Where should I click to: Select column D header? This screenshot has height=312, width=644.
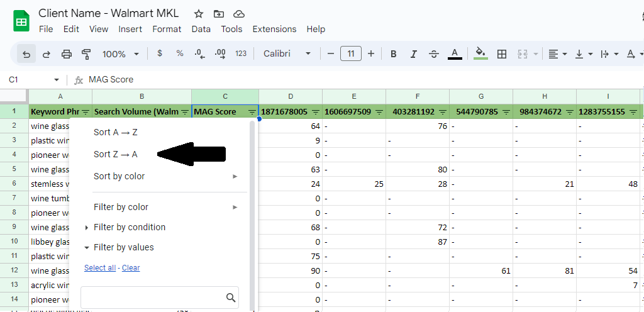[x=291, y=96]
